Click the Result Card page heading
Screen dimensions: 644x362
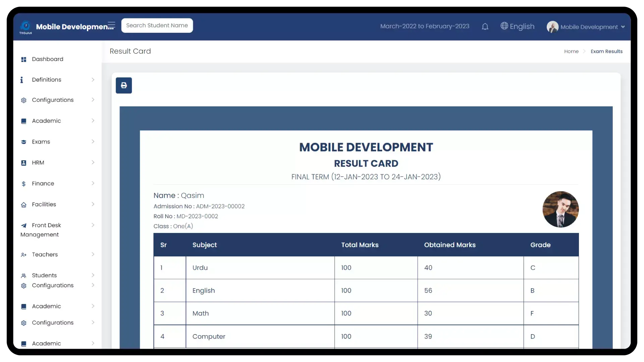(130, 51)
